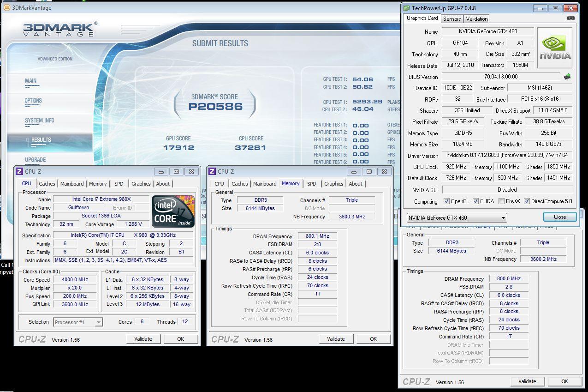Click Validate in left CPU-Z window
This screenshot has width=588, height=392.
tap(143, 339)
